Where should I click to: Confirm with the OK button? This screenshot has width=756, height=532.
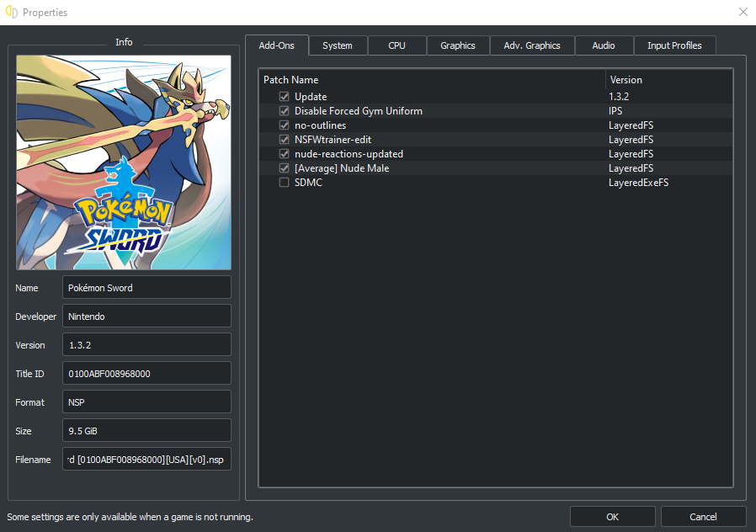coord(612,517)
